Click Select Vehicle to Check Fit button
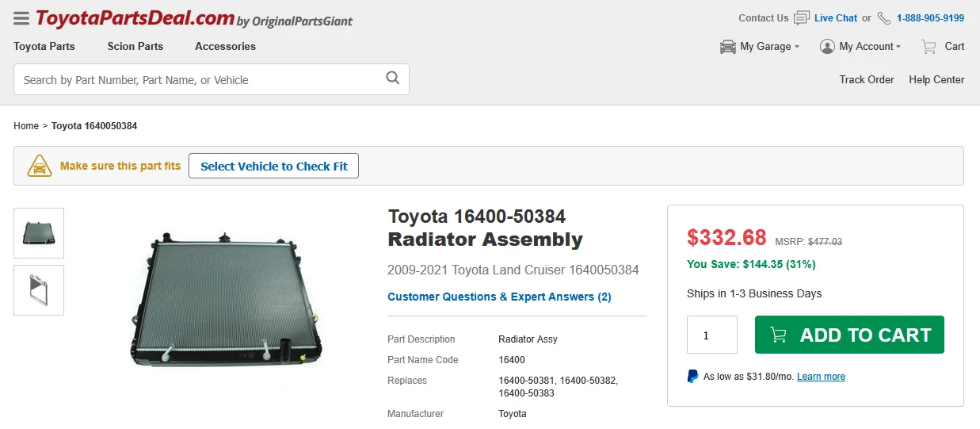The image size is (980, 429). (x=273, y=167)
